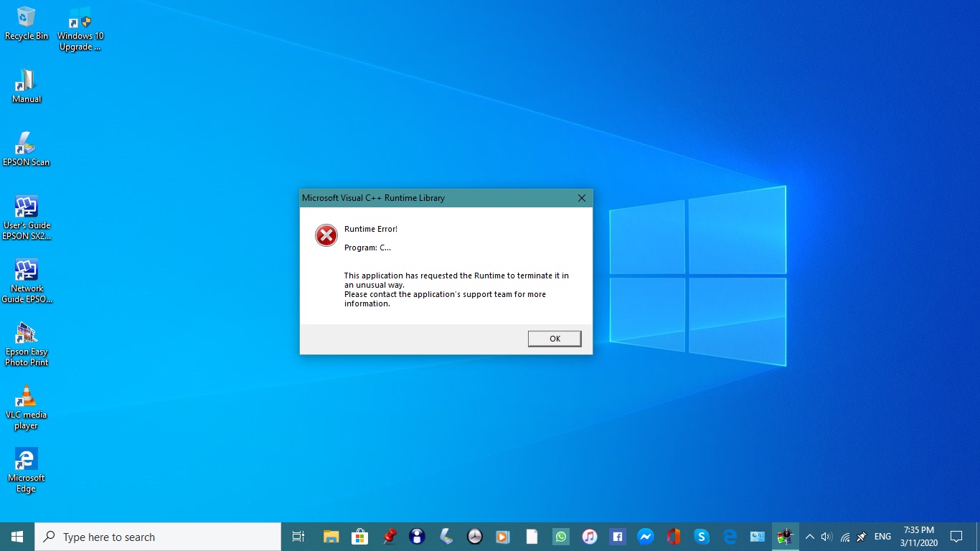980x551 pixels.
Task: Open WhatsApp from the taskbar
Action: click(560, 537)
